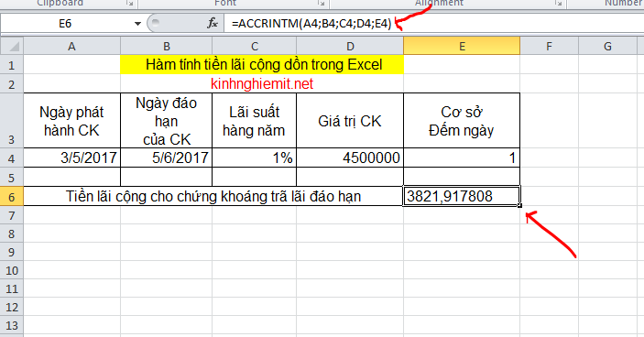The width and height of the screenshot is (644, 337).
Task: Open Alignment group dialog launcher
Action: click(558, 4)
